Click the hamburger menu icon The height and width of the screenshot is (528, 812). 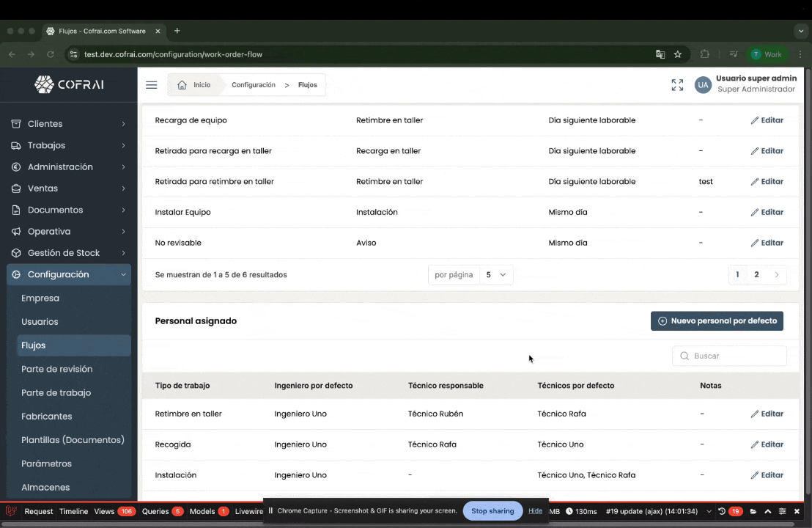(x=152, y=85)
